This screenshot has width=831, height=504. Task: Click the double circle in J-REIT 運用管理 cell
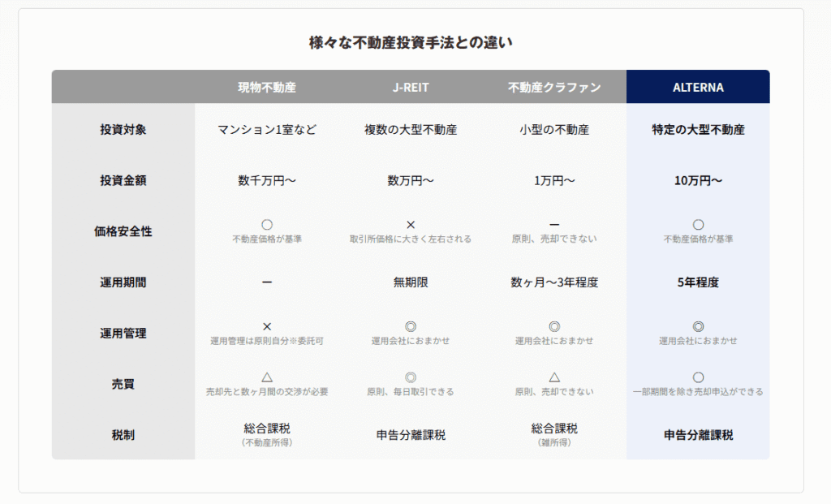411,326
